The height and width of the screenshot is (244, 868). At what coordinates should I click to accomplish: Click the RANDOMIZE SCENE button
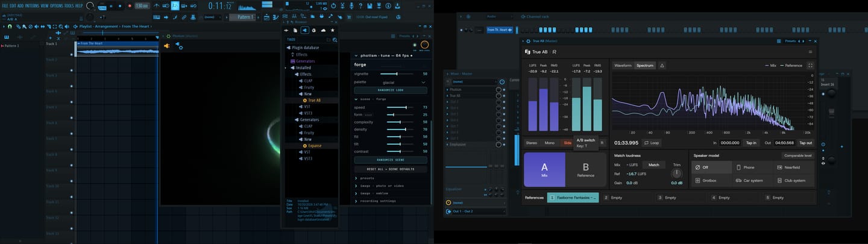[391, 160]
